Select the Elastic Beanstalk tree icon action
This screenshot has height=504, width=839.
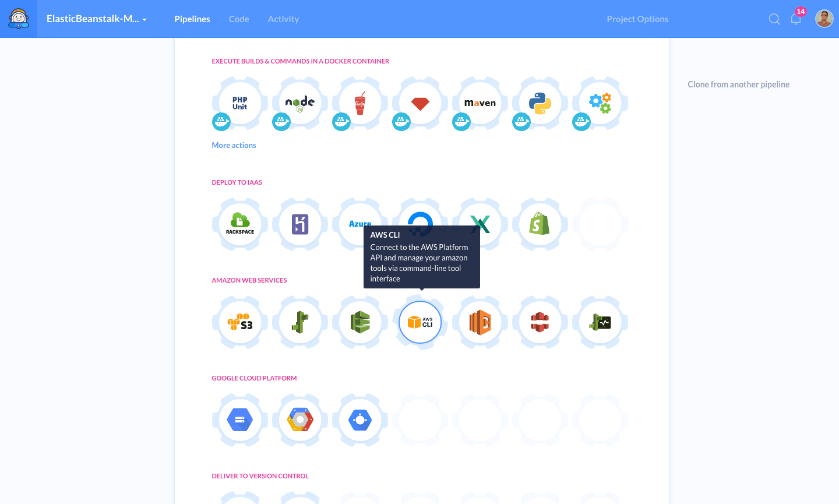pos(300,322)
